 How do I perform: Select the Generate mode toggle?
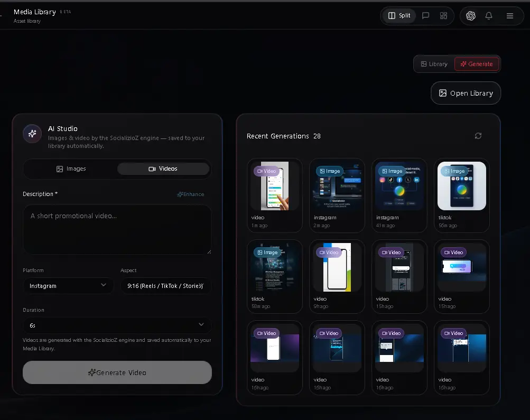point(477,64)
